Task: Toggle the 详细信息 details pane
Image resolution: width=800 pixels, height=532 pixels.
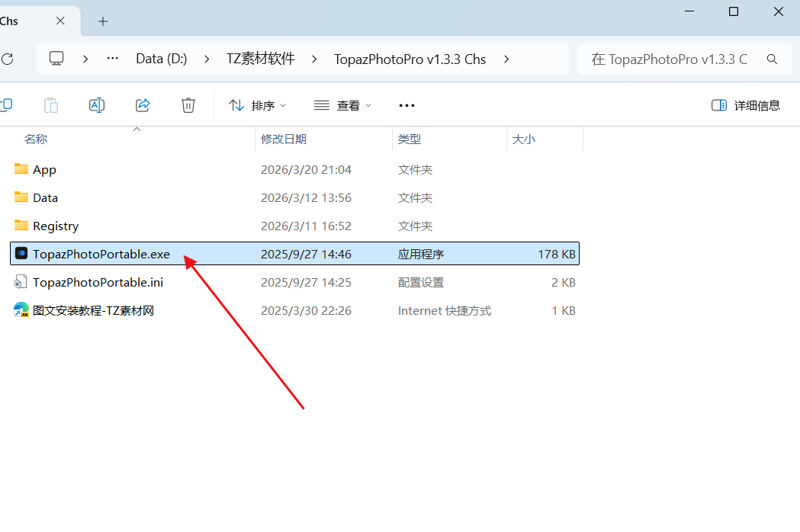Action: click(745, 106)
